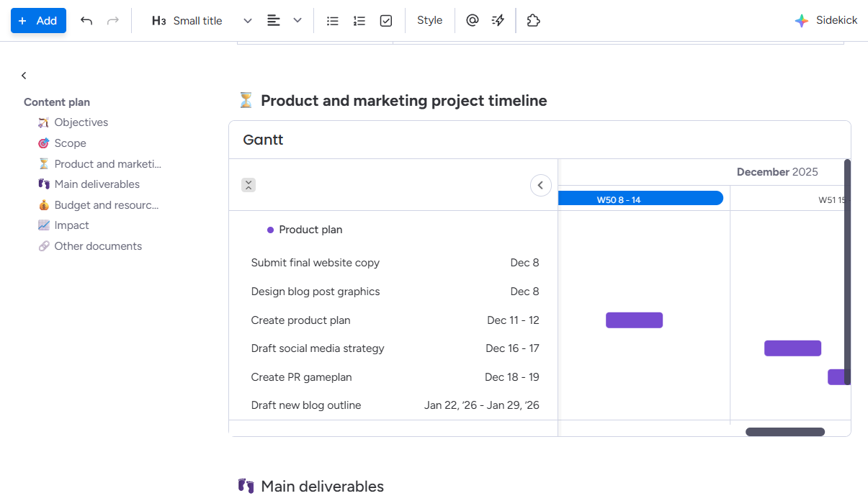868x501 pixels.
Task: Expand the alignment options chevron
Action: pyautogui.click(x=297, y=21)
